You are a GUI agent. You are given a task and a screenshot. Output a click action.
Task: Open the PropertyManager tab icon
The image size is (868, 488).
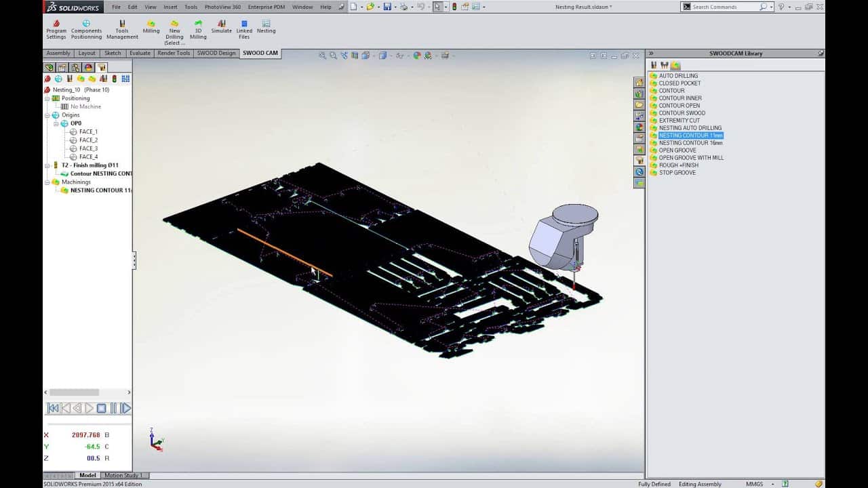tap(62, 67)
